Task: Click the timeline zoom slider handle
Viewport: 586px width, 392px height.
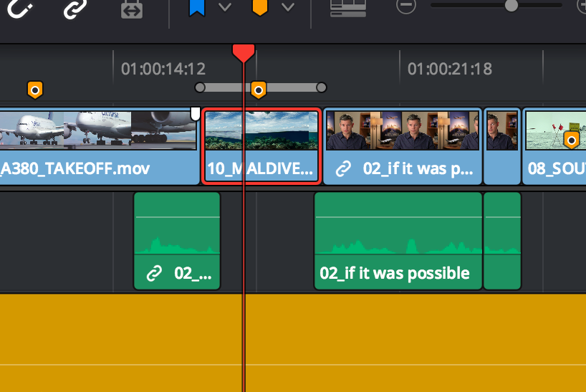Action: point(511,6)
